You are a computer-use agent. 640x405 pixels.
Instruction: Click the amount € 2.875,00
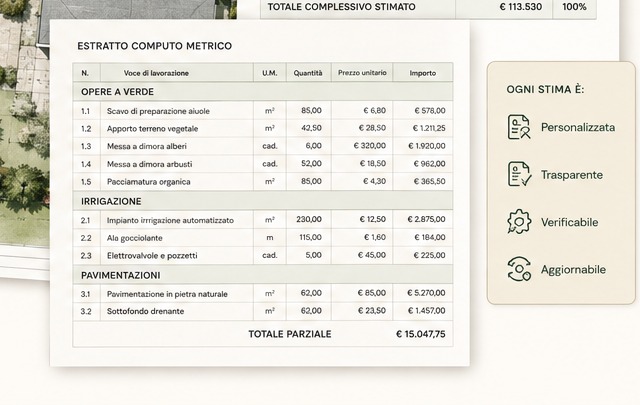(427, 219)
